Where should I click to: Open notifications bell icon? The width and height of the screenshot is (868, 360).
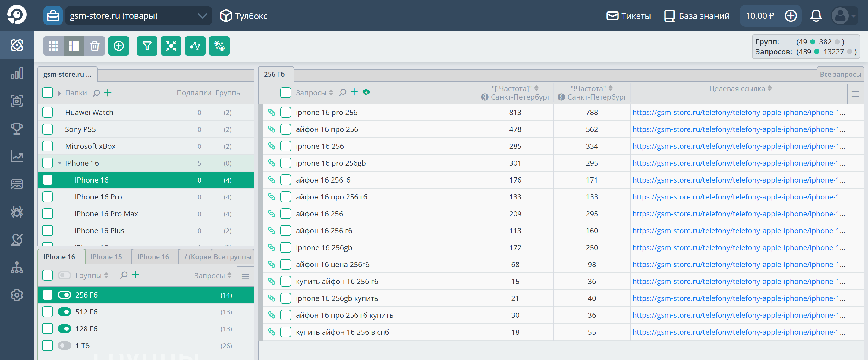816,16
